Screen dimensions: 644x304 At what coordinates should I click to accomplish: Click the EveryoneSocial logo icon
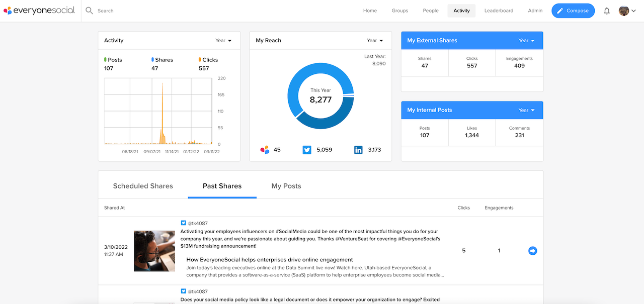pyautogui.click(x=8, y=10)
